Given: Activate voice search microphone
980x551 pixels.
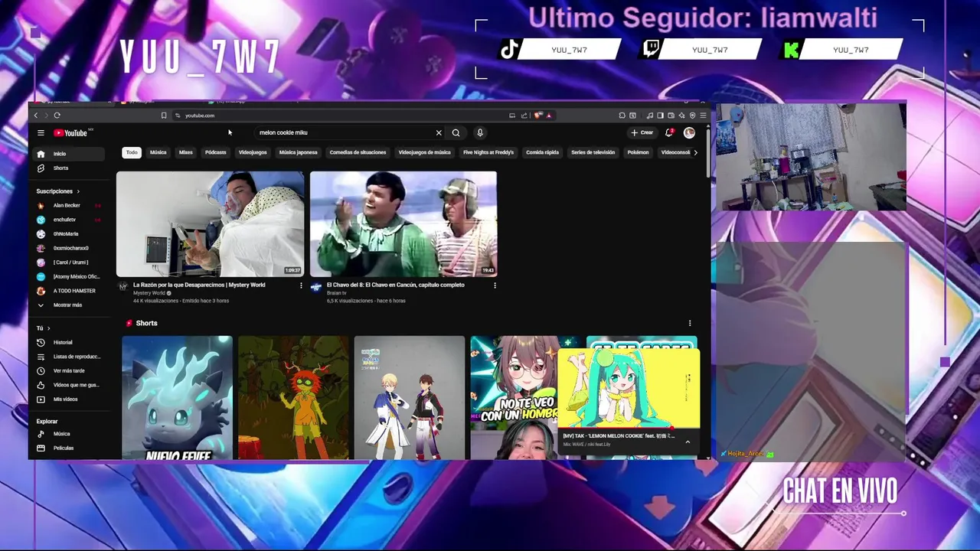Looking at the screenshot, I should tap(480, 133).
